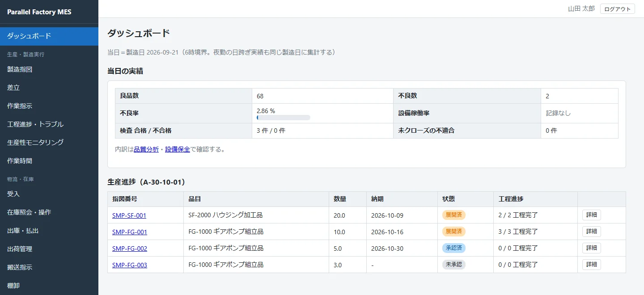Screen dimensions: 644x295
Task: Open order SMP-FG-001 link
Action: 130,232
